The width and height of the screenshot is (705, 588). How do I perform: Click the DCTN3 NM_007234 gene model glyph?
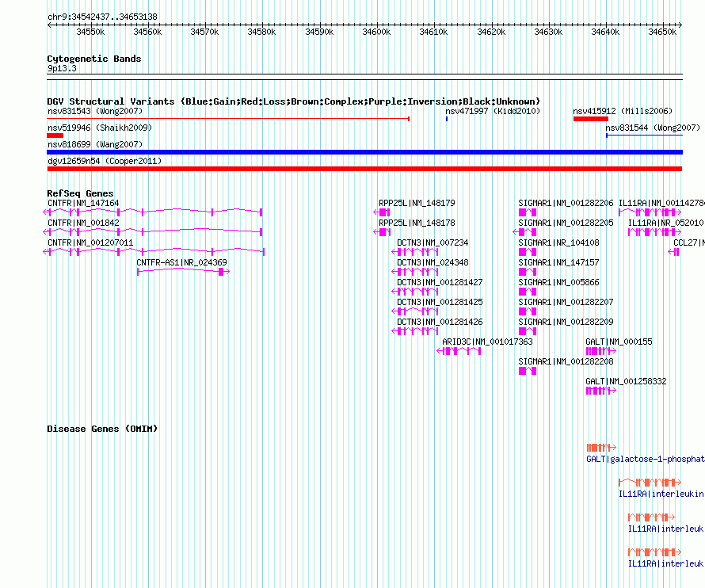[415, 252]
